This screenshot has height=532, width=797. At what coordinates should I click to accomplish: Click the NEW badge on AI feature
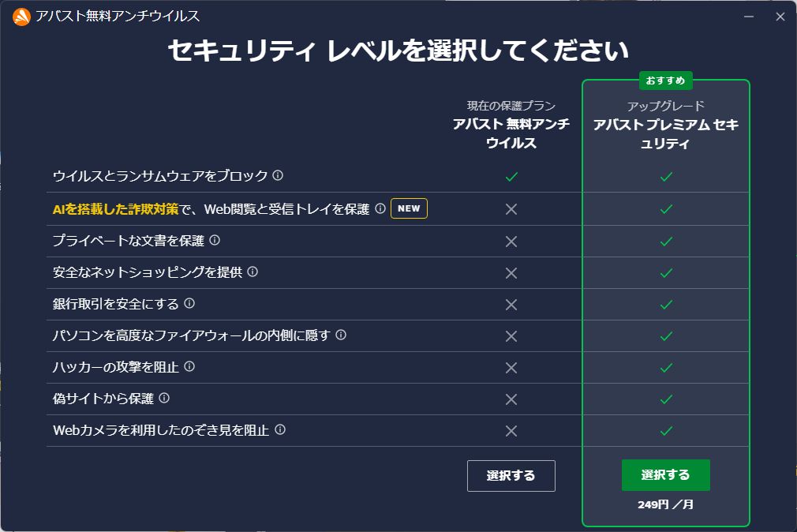pyautogui.click(x=409, y=208)
